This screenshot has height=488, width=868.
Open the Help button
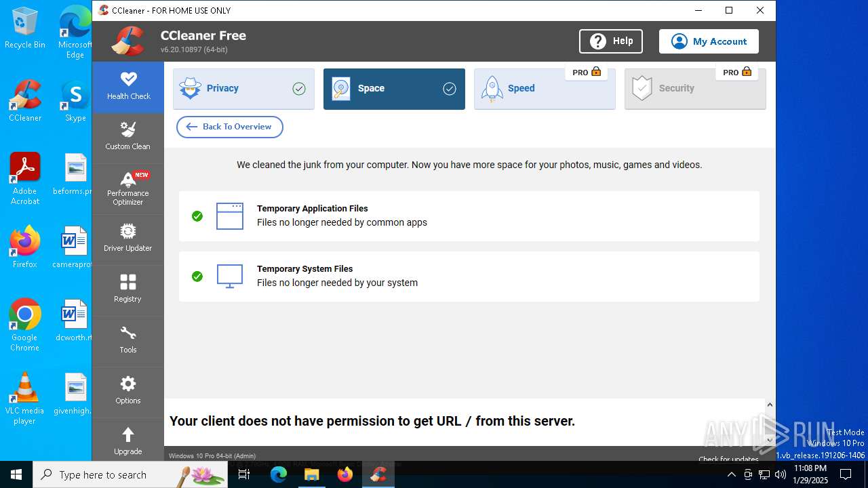click(611, 41)
